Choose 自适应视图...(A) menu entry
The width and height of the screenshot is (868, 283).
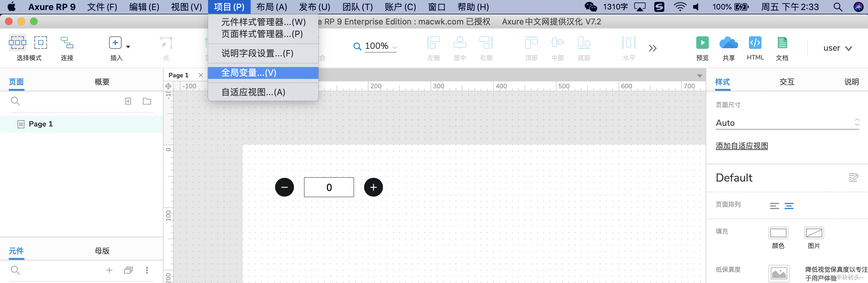[x=263, y=92]
